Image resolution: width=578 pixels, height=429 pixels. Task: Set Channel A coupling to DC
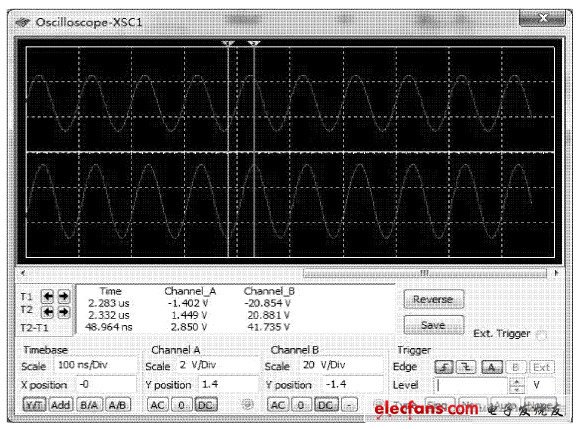point(205,405)
